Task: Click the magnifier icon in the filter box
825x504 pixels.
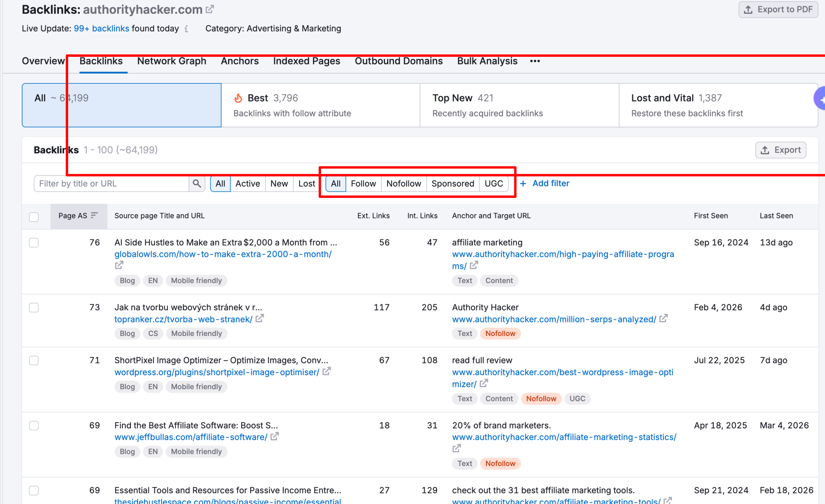Action: click(x=197, y=183)
